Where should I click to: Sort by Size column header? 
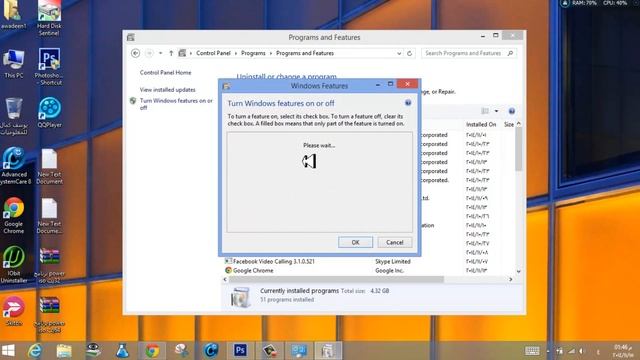509,124
